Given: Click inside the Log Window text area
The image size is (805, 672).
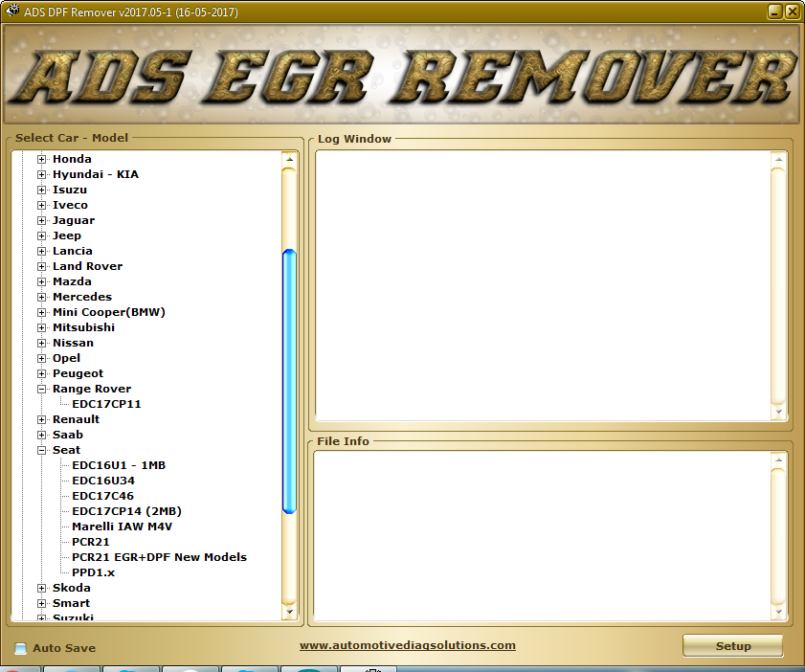Looking at the screenshot, I should pos(544,286).
